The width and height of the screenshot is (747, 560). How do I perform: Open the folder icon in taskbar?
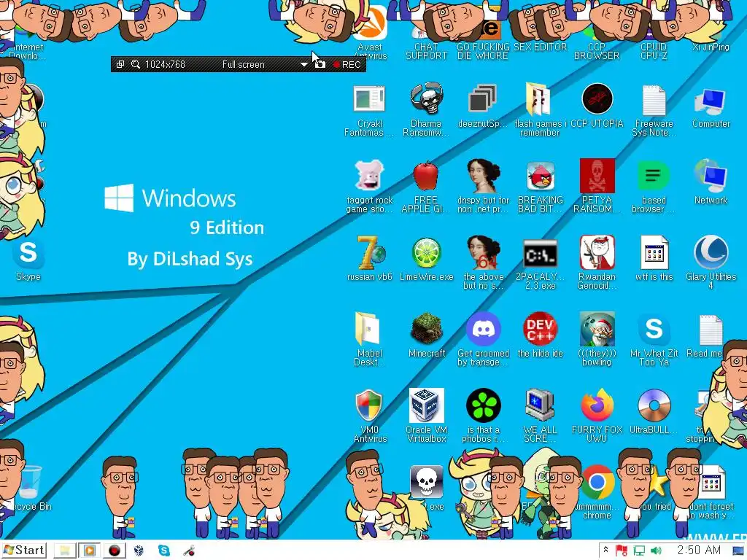click(64, 551)
